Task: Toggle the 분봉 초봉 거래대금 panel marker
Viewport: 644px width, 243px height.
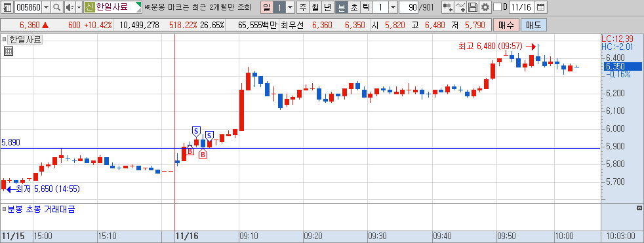Action: [4, 210]
